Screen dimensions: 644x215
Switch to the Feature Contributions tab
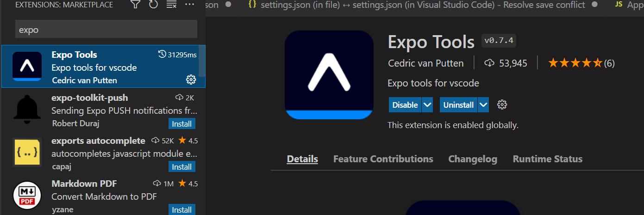383,159
